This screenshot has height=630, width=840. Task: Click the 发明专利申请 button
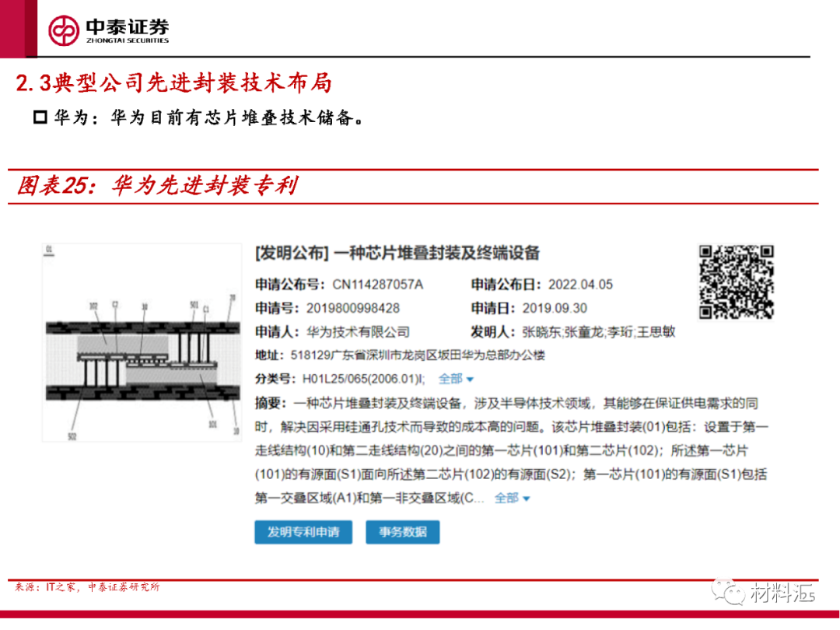[x=303, y=532]
